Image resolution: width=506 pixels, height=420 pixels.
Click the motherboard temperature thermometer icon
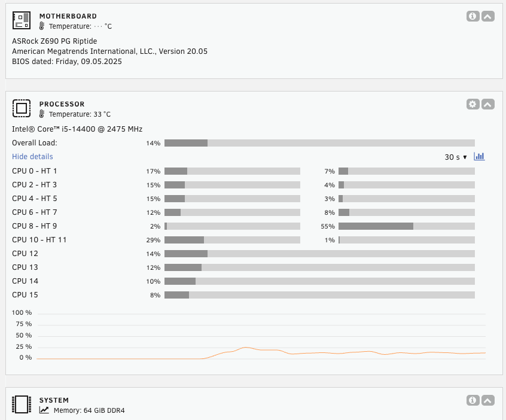pyautogui.click(x=42, y=26)
